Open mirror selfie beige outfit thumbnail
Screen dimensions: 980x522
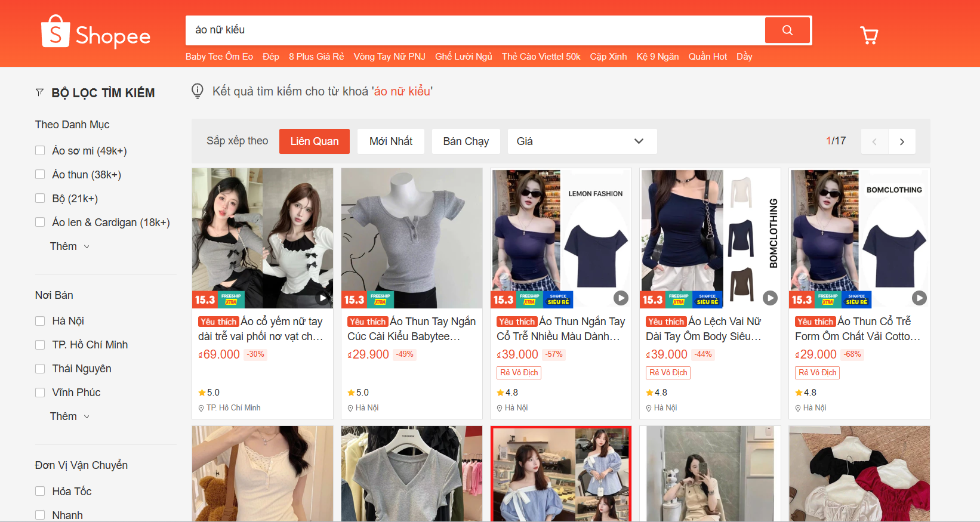pyautogui.click(x=710, y=474)
